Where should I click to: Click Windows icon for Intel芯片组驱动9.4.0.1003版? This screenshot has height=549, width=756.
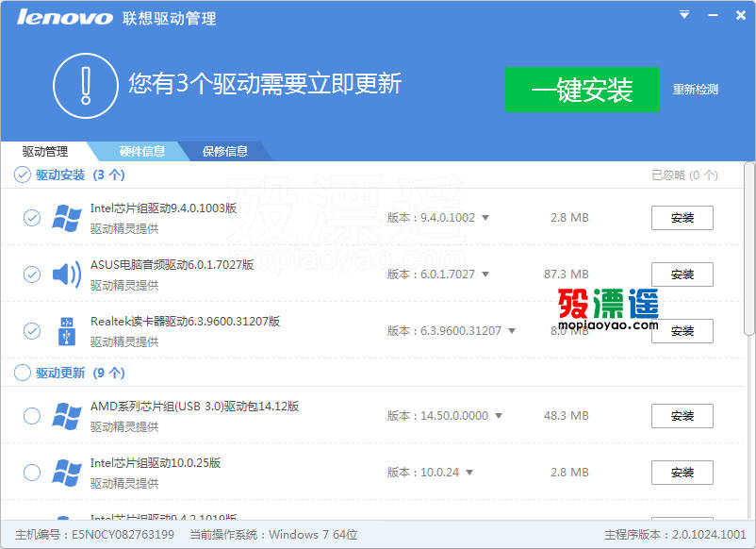tap(67, 218)
